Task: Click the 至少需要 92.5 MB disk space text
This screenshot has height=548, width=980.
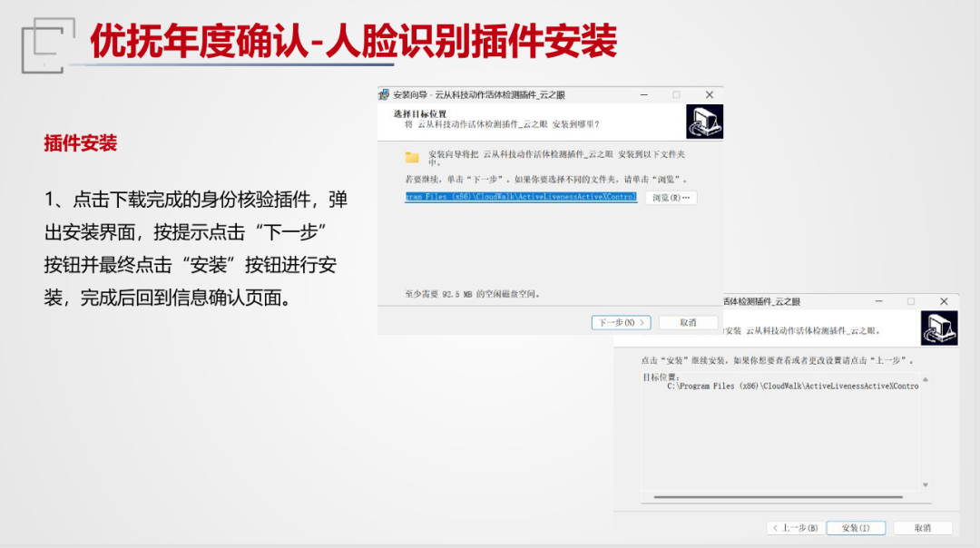Action: 472,294
